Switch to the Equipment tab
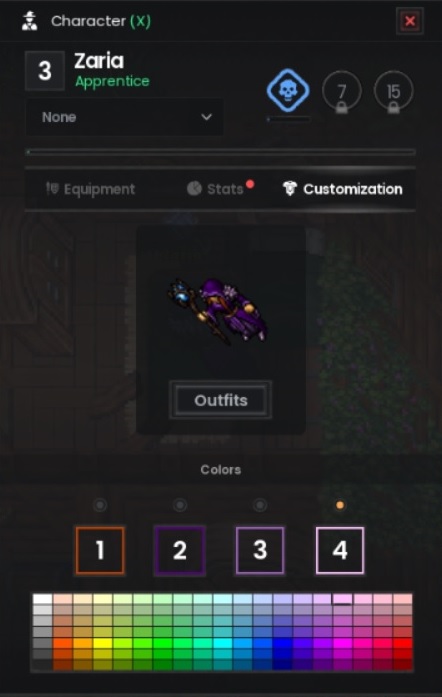Image resolution: width=442 pixels, height=697 pixels. tap(91, 189)
